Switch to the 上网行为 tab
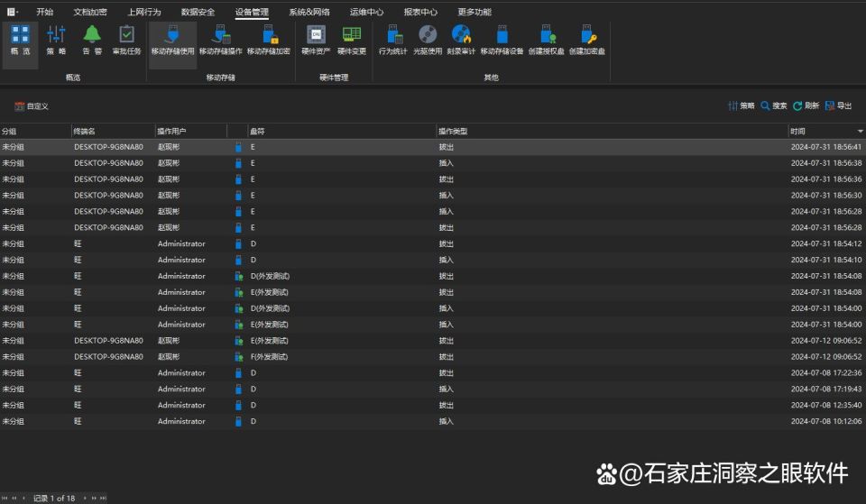This screenshot has height=504, width=866. pos(144,12)
